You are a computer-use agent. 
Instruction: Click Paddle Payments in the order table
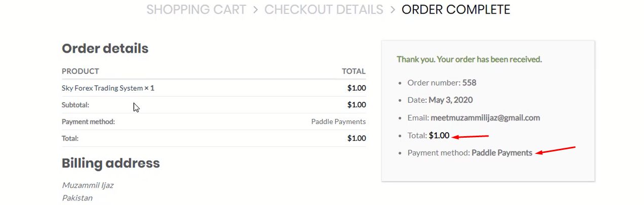tap(338, 121)
